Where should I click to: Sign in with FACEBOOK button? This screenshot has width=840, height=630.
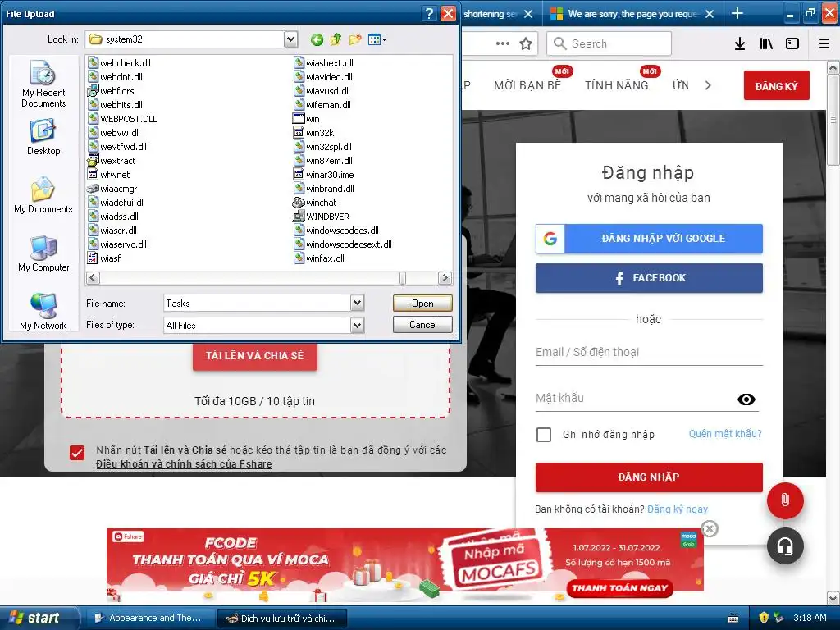pyautogui.click(x=649, y=278)
